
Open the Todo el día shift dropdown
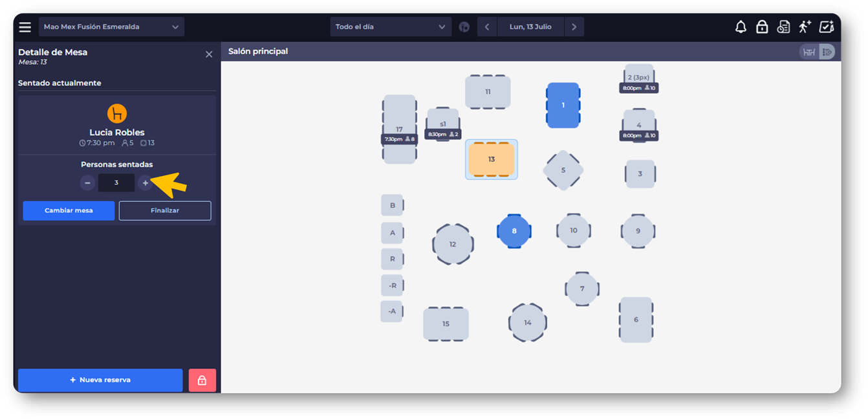(x=391, y=27)
